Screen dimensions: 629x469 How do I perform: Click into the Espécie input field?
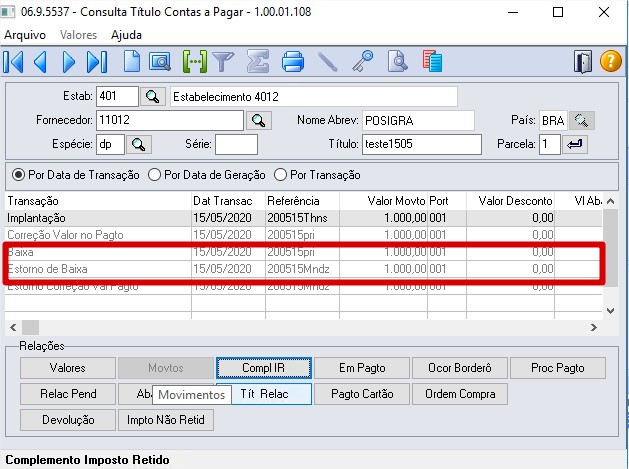pos(110,144)
